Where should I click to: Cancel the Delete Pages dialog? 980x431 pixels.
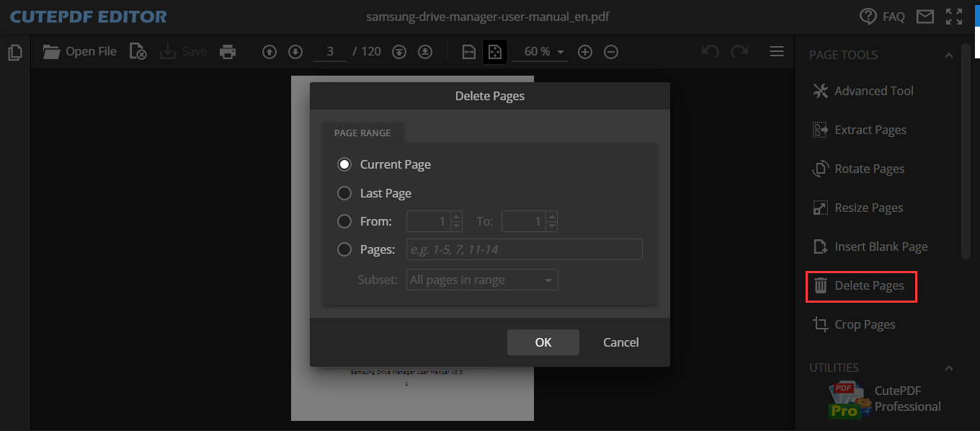pos(620,342)
